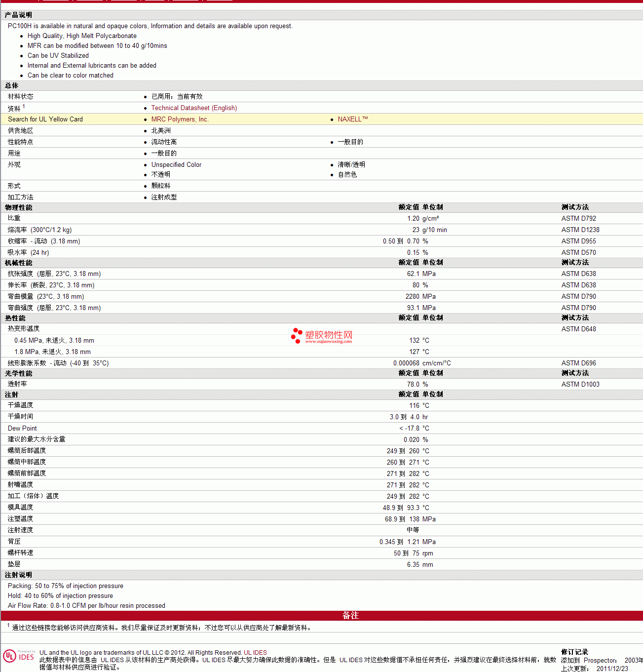
Task: Click the 已商用：当前有效 material status text
Action: [x=177, y=96]
